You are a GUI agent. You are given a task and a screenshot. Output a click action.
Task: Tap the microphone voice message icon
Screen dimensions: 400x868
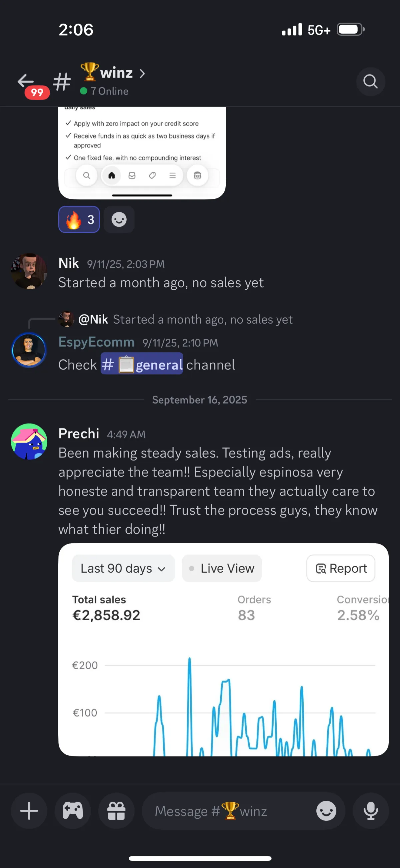pyautogui.click(x=370, y=811)
